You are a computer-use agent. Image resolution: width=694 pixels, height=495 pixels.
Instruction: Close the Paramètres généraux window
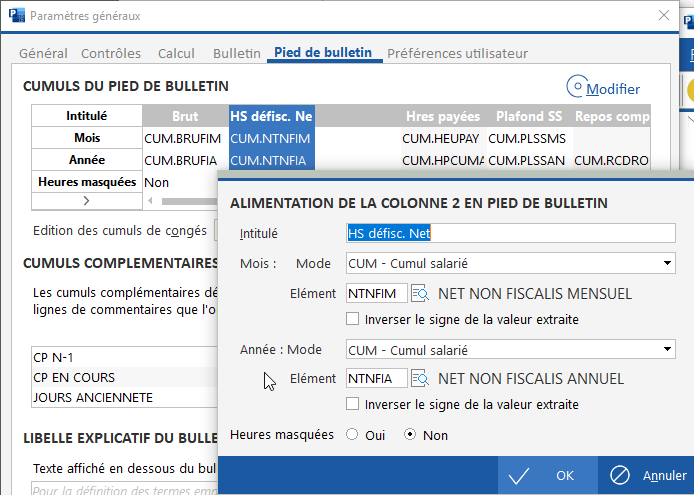point(663,15)
